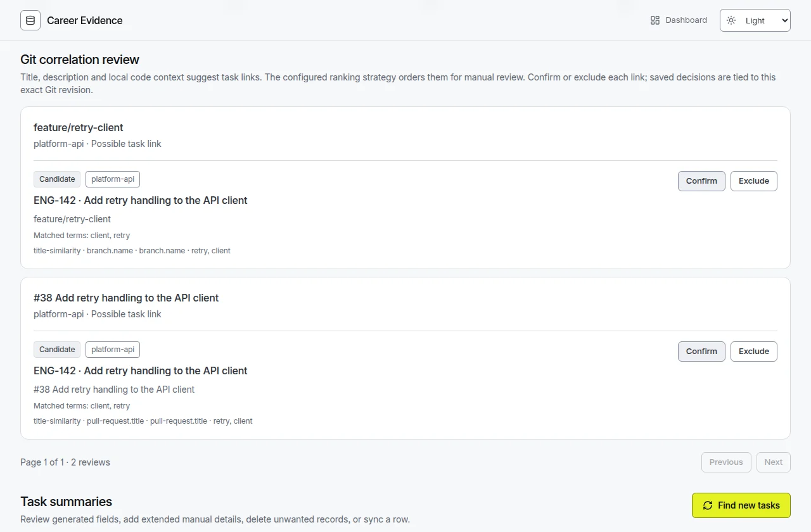This screenshot has height=532, width=811.
Task: Click the platform-api tag in first card
Action: click(113, 179)
